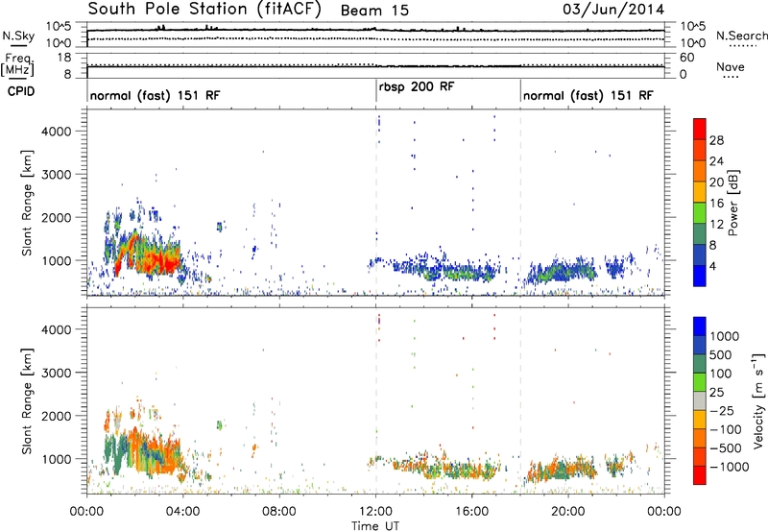The height and width of the screenshot is (532, 768).
Task: Click the "CPID" row label
Action: coord(21,91)
